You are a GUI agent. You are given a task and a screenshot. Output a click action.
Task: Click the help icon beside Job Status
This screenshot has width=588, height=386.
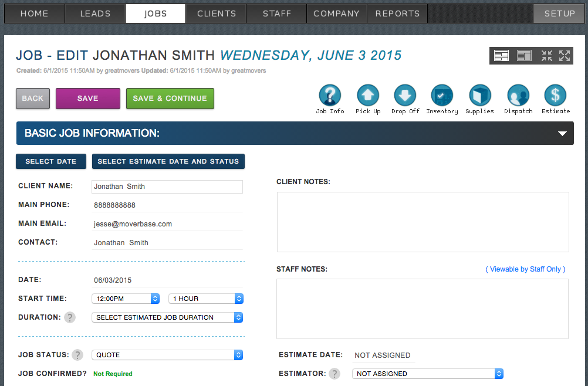click(78, 355)
